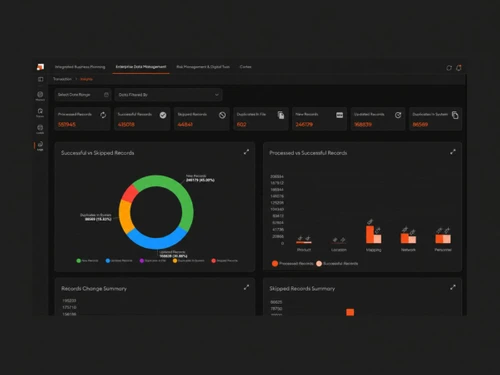
Task: Open the notifications bell
Action: (x=459, y=68)
